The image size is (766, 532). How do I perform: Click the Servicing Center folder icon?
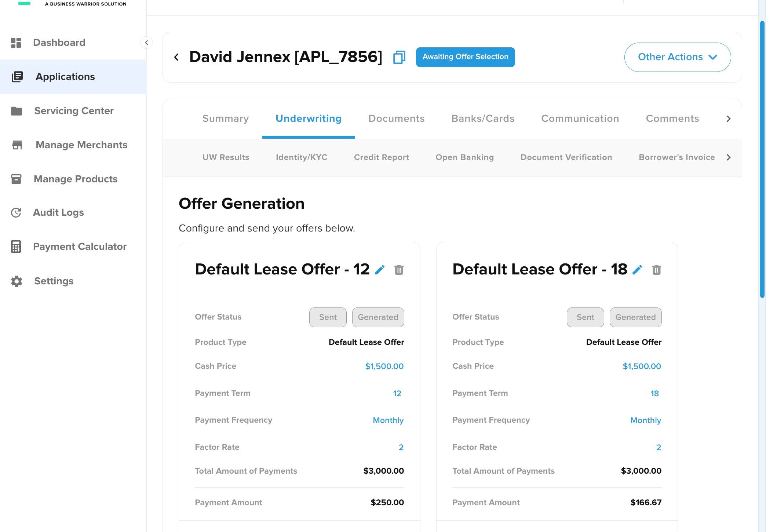(17, 111)
